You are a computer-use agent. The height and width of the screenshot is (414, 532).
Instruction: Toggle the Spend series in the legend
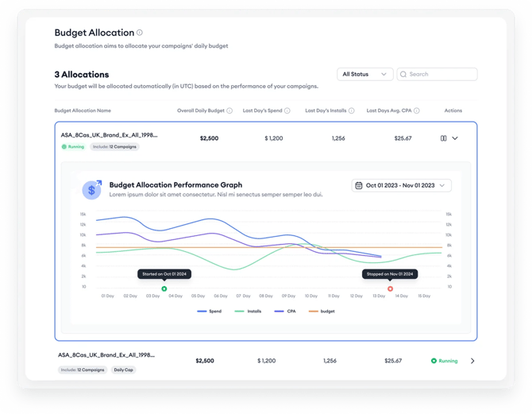pyautogui.click(x=210, y=311)
